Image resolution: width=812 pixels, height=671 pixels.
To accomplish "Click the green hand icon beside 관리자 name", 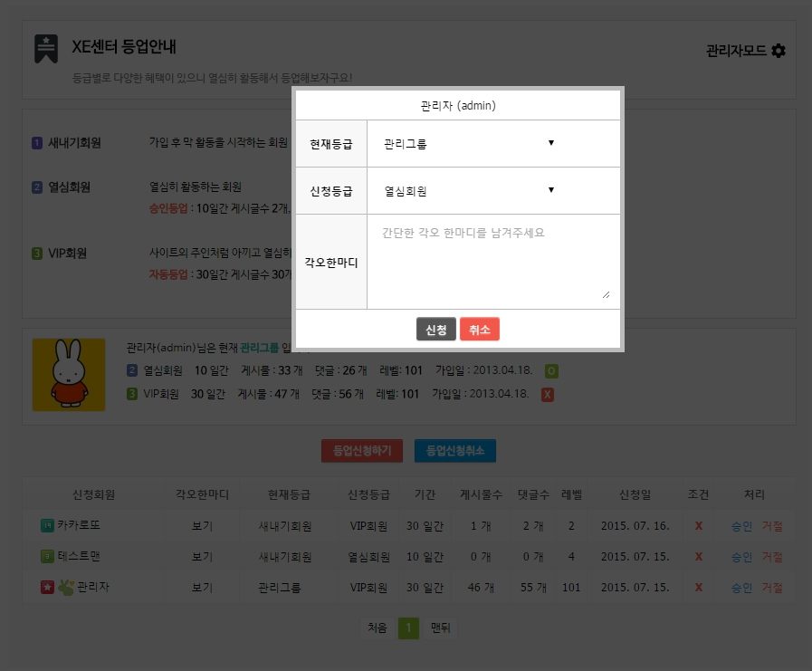I will (x=66, y=587).
